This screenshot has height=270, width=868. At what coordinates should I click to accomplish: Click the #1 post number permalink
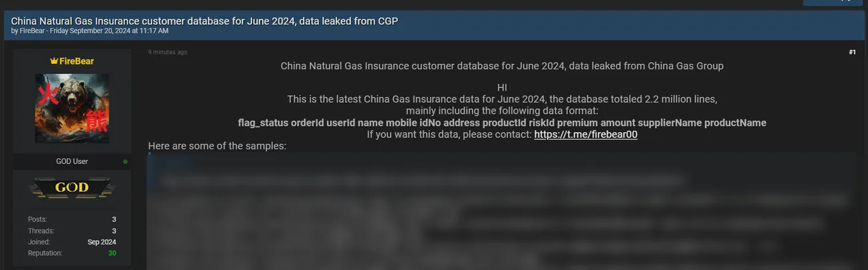coord(852,52)
